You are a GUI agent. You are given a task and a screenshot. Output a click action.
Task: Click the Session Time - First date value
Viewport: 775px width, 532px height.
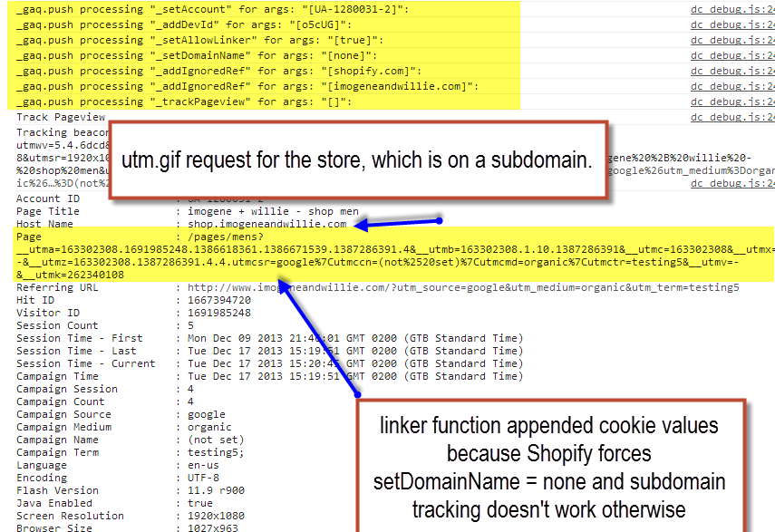355,338
